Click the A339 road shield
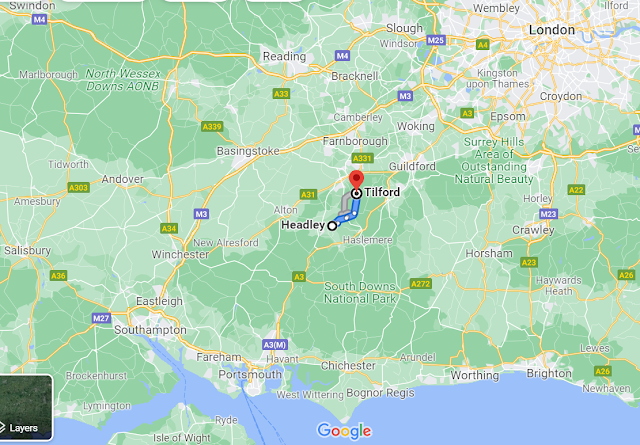This screenshot has height=445, width=640. pyautogui.click(x=212, y=127)
